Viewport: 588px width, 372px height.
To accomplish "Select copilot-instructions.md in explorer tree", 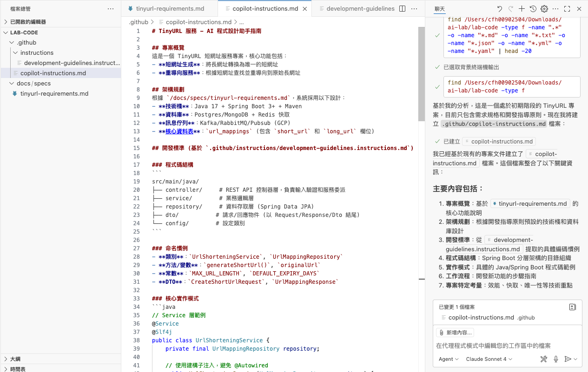I will 60,73.
